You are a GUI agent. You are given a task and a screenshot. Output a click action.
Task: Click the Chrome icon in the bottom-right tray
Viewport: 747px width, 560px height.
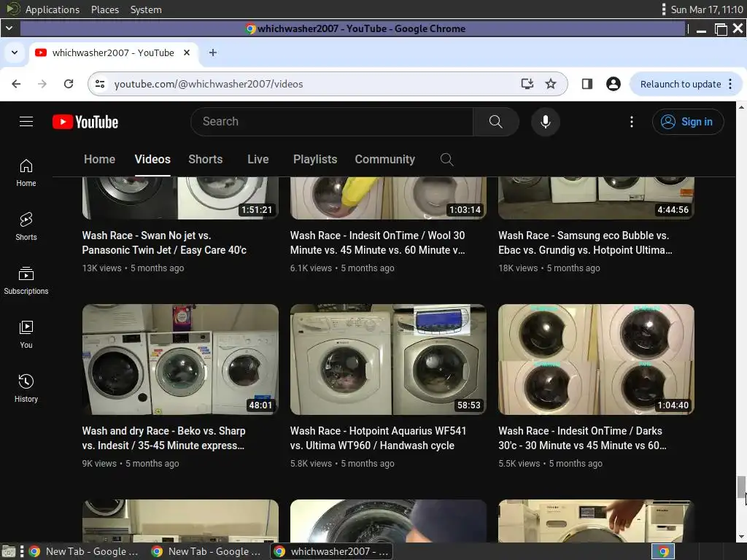coord(663,551)
